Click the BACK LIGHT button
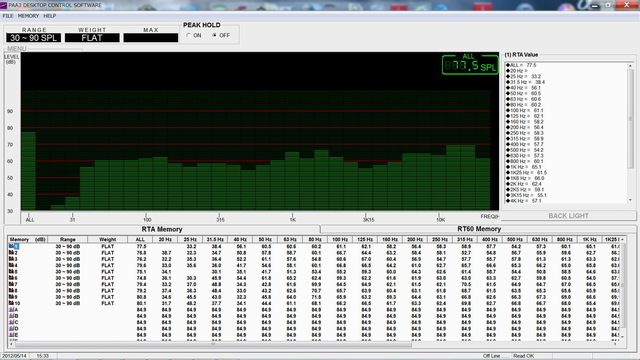640x360 pixels. click(x=568, y=216)
